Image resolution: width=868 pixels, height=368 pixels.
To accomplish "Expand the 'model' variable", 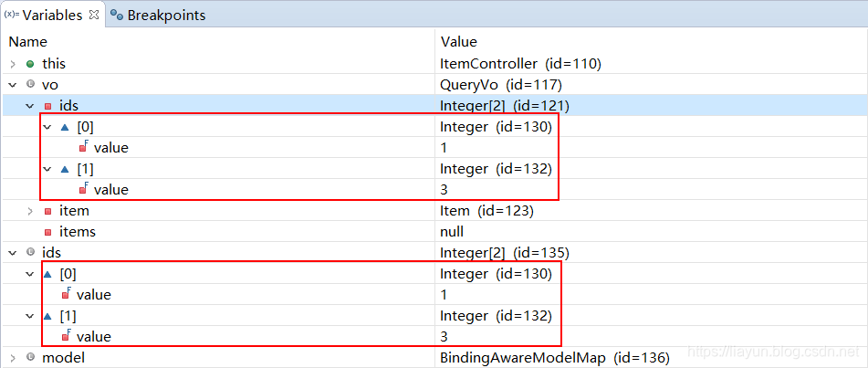I will pyautogui.click(x=14, y=358).
